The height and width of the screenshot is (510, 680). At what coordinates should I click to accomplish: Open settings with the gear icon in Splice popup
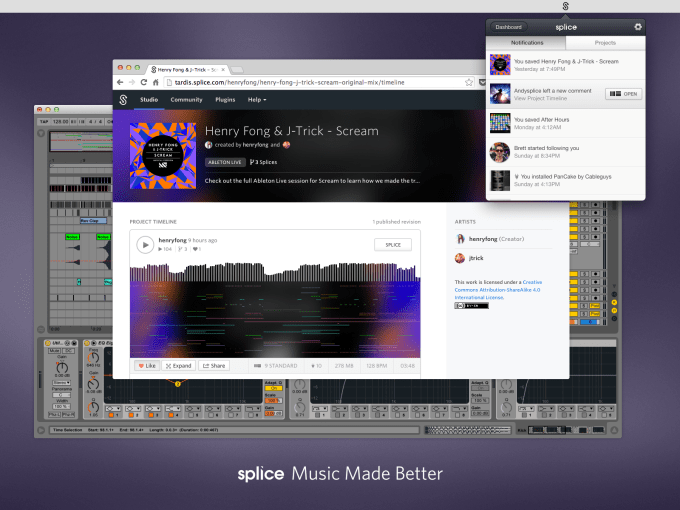(x=638, y=27)
